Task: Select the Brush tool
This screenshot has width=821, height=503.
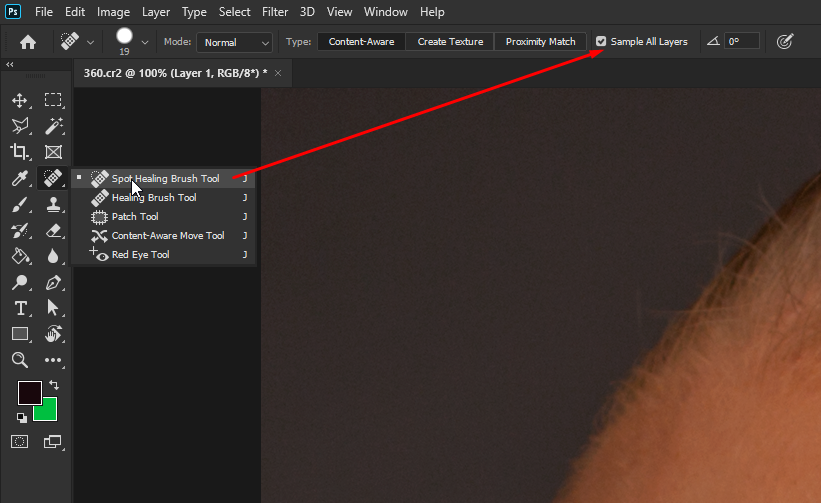Action: coord(20,204)
